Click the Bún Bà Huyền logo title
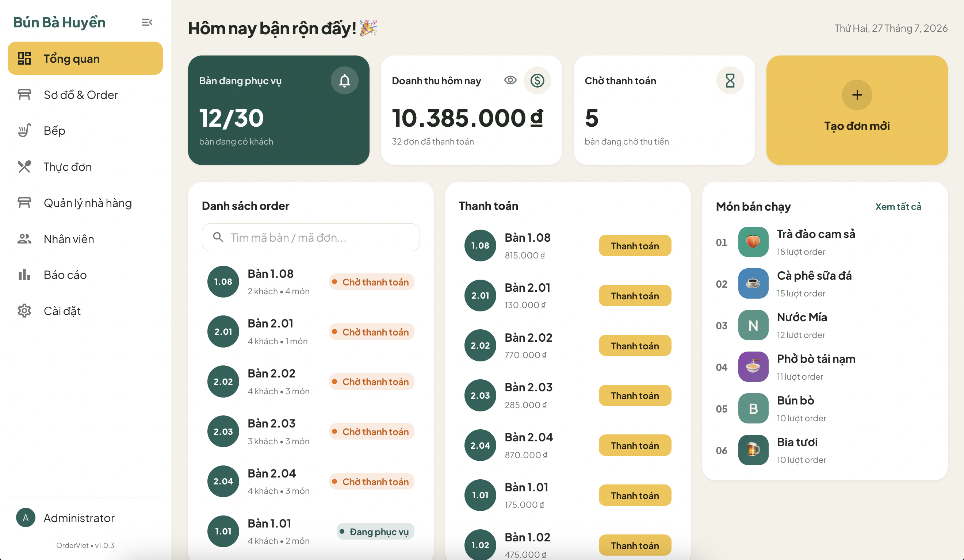 click(x=59, y=22)
